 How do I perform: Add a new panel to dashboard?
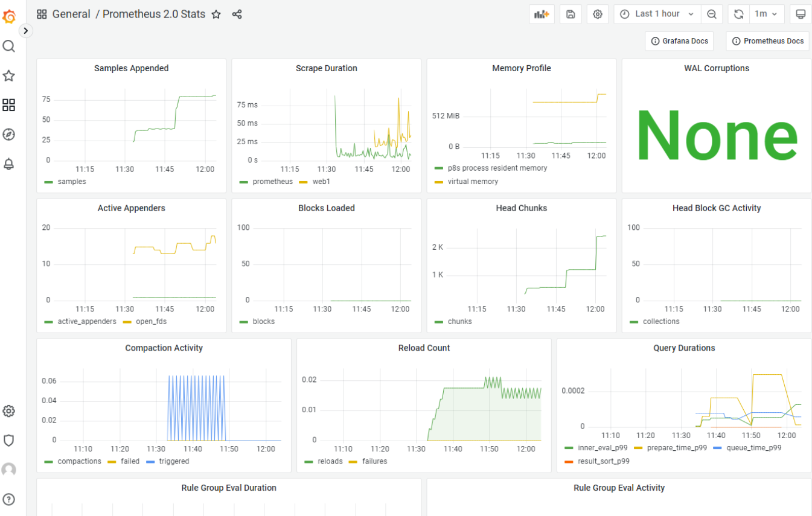[x=542, y=14]
